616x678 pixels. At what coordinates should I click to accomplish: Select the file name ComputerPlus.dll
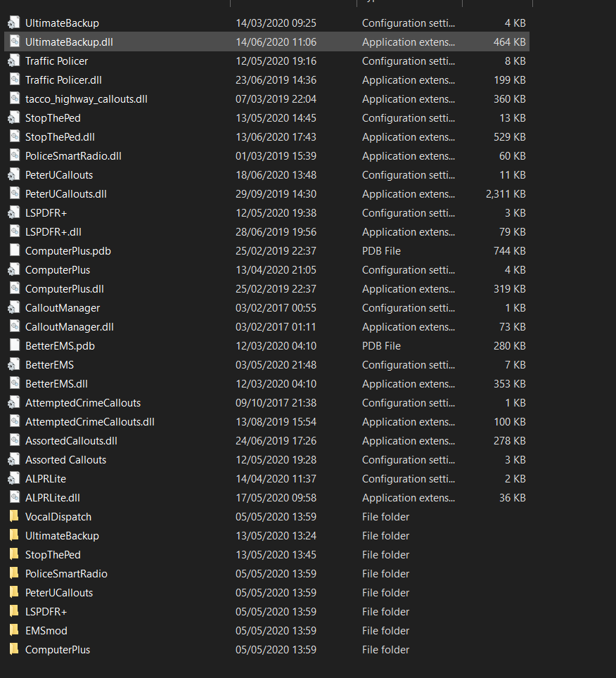click(65, 289)
